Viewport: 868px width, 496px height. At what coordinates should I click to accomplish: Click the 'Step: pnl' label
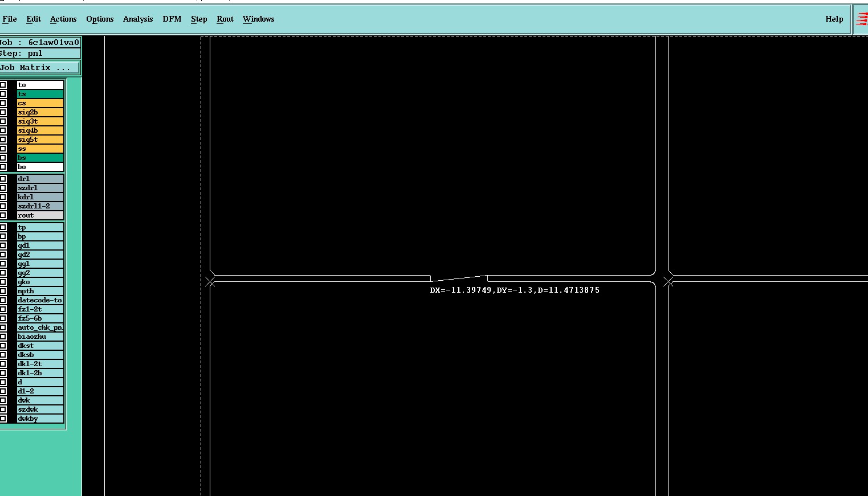pos(21,54)
